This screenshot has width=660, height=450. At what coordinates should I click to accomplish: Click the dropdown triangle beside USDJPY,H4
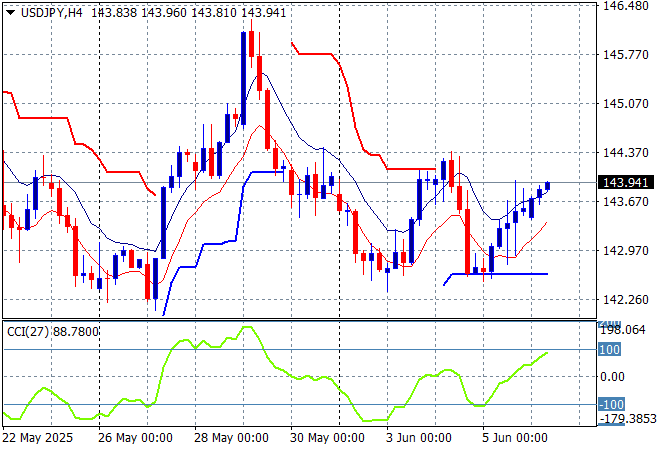pyautogui.click(x=9, y=12)
